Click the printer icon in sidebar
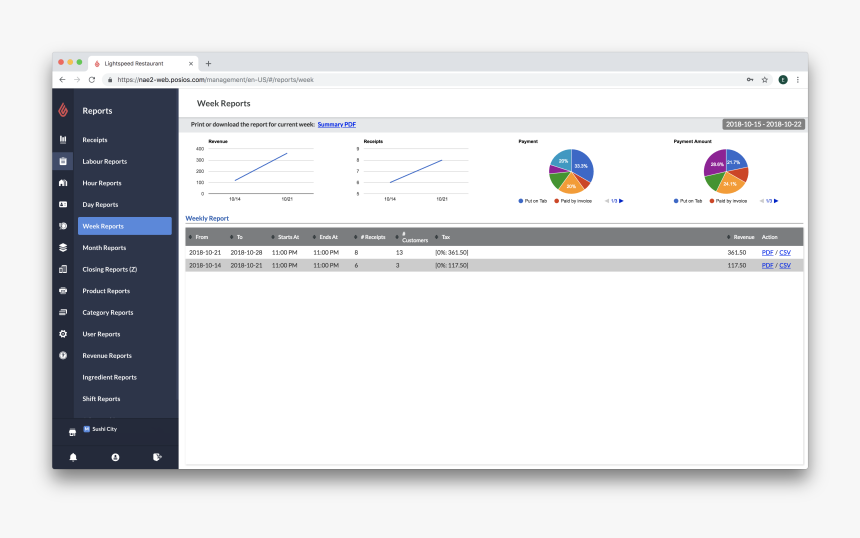This screenshot has height=538, width=860. (63, 291)
